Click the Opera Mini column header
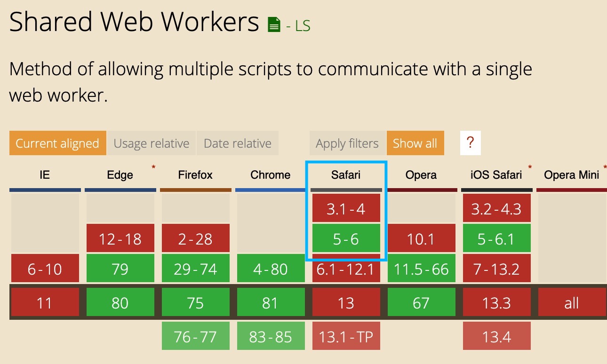Screen dimensions: 607x364 pos(572,175)
